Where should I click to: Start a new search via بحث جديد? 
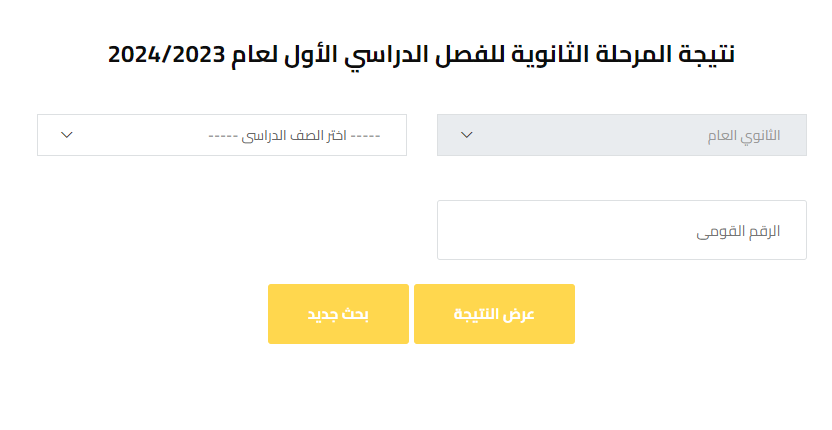[338, 314]
